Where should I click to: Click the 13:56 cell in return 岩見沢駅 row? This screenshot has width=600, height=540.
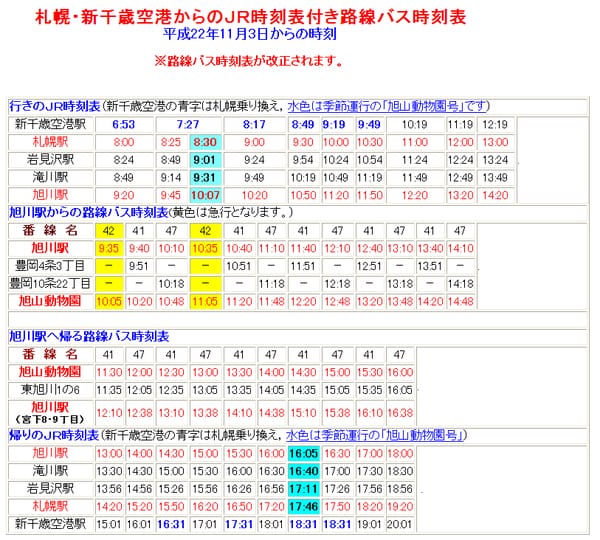click(109, 489)
